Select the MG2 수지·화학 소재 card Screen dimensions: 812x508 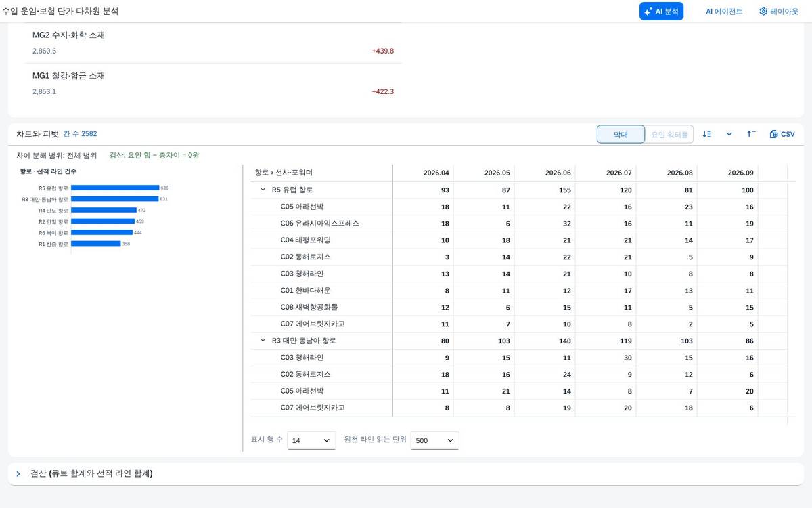213,43
